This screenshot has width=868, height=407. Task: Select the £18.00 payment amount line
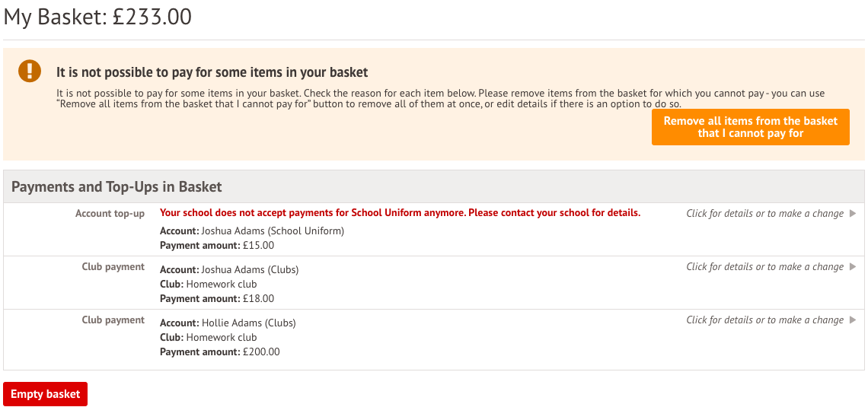(217, 299)
